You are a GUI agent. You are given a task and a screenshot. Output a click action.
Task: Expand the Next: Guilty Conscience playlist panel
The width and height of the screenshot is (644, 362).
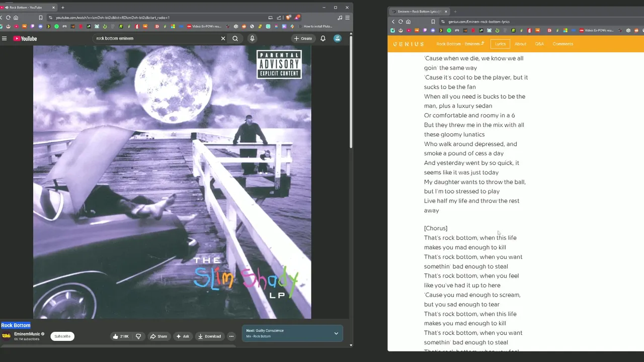(336, 333)
